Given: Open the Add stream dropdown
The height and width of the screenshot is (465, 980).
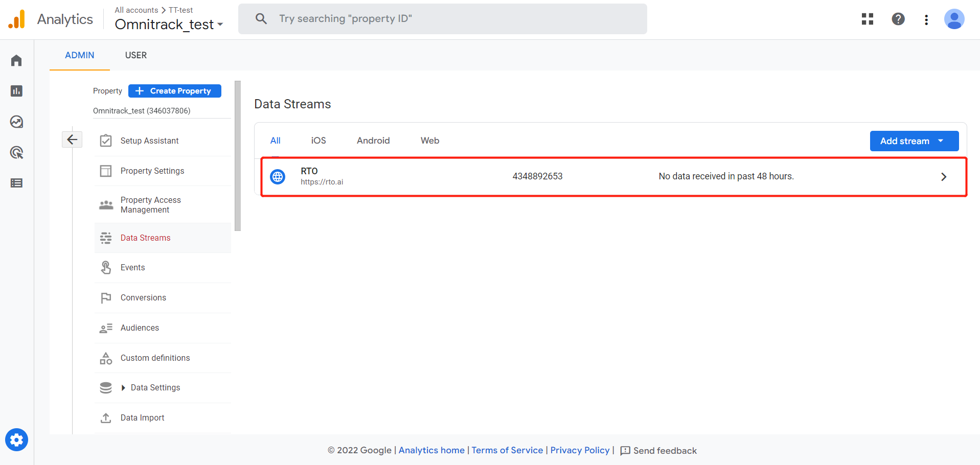Looking at the screenshot, I should pyautogui.click(x=914, y=141).
